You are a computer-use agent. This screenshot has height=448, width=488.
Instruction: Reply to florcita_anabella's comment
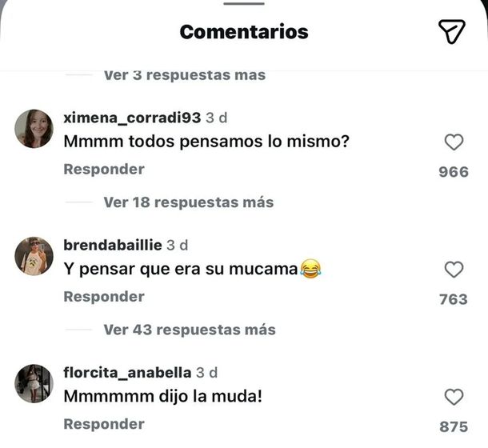[104, 424]
